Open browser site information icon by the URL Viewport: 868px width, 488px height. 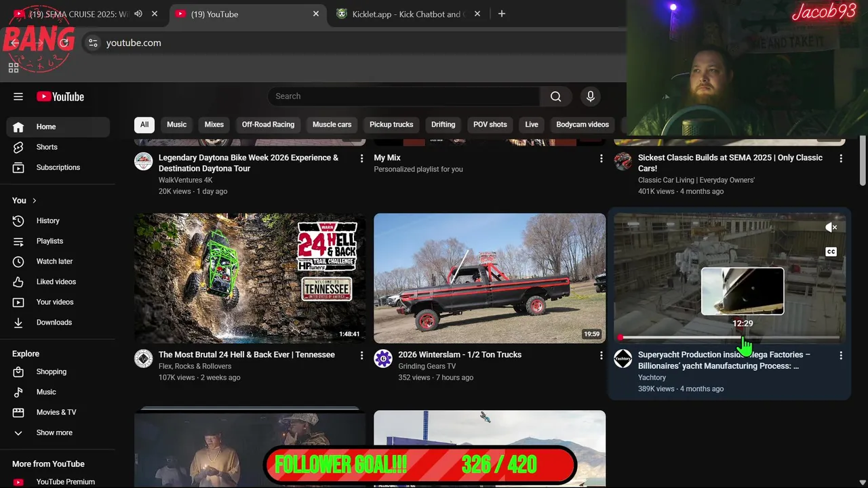tap(93, 43)
